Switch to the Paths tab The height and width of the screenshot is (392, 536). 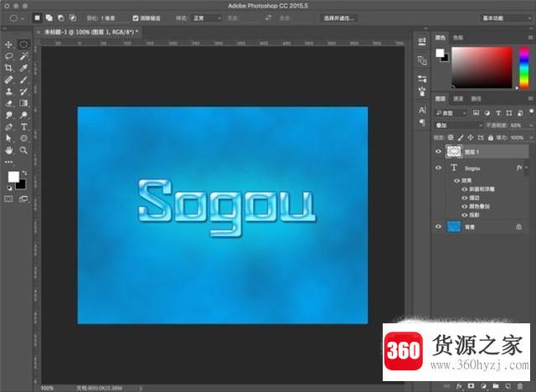pyautogui.click(x=476, y=99)
